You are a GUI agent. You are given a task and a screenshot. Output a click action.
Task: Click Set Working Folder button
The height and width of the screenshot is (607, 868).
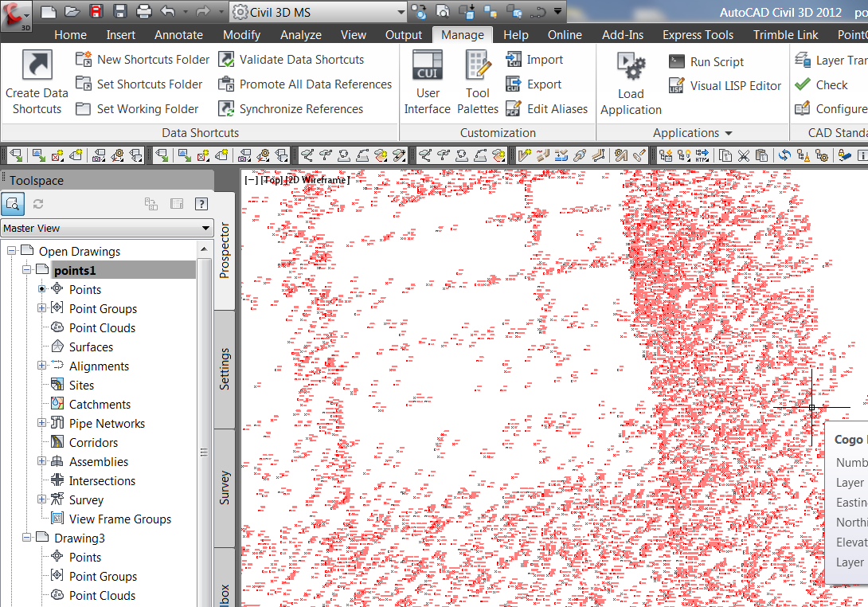click(x=137, y=109)
